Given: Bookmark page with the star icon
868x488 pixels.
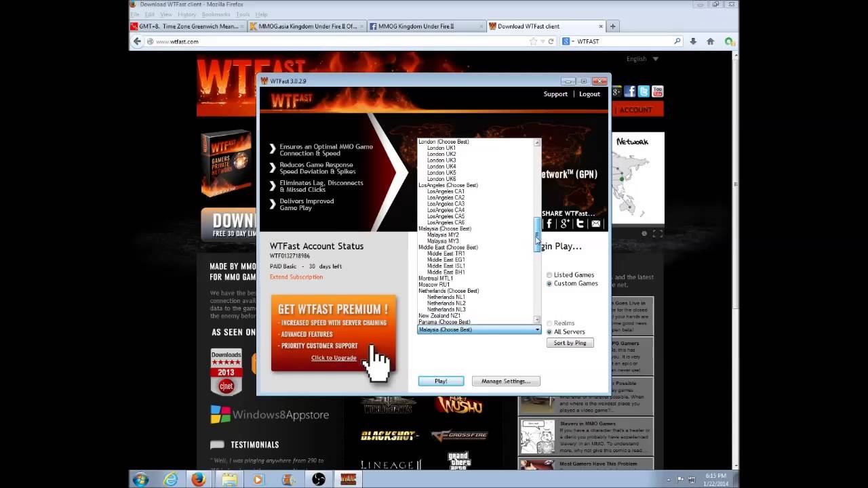Looking at the screenshot, I should [x=534, y=41].
